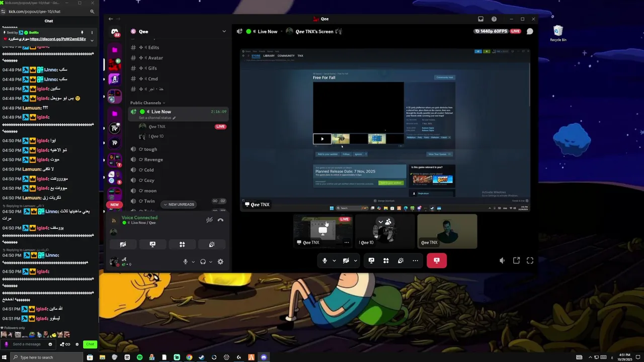Share your screen from Voice Connected panel
The image size is (644, 362).
pyautogui.click(x=152, y=244)
